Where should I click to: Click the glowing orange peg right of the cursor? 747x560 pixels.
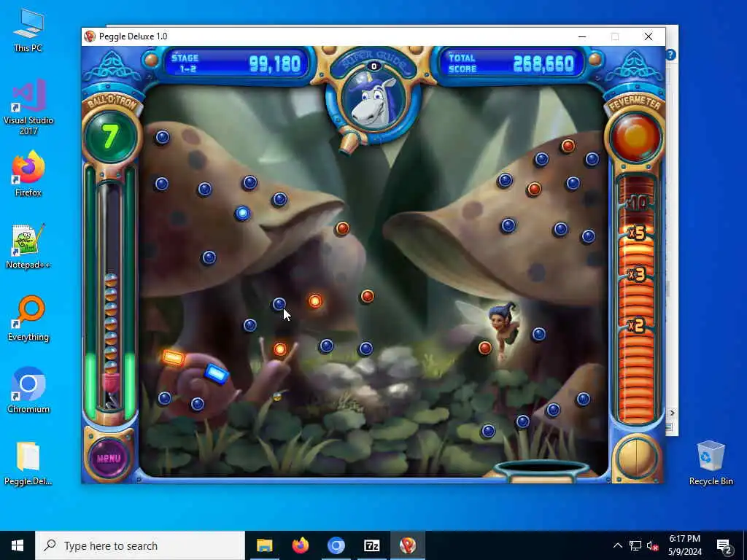tap(315, 301)
